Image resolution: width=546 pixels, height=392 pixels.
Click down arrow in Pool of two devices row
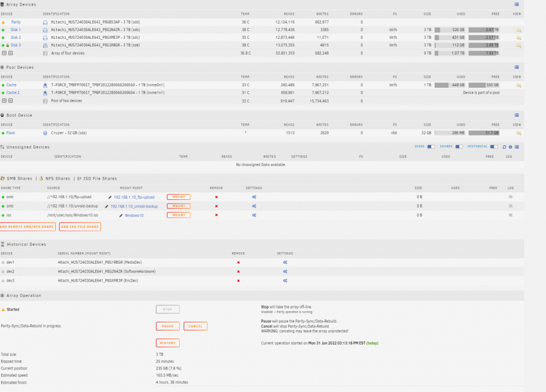click(x=4, y=100)
